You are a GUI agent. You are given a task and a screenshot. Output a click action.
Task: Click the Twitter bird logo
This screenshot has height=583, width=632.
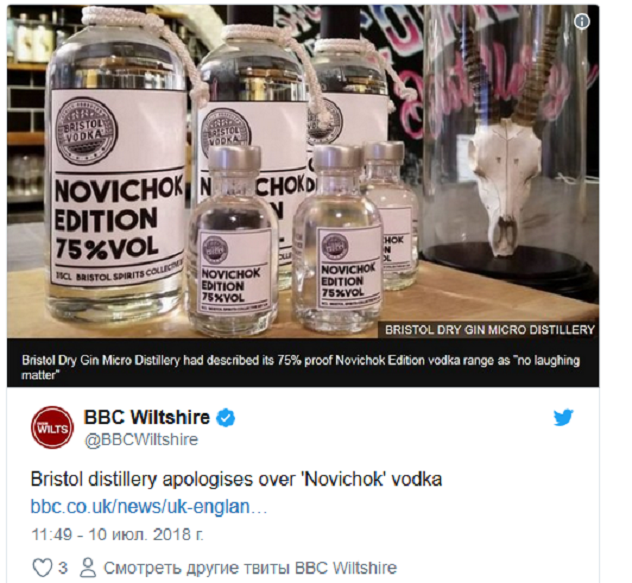tap(563, 417)
